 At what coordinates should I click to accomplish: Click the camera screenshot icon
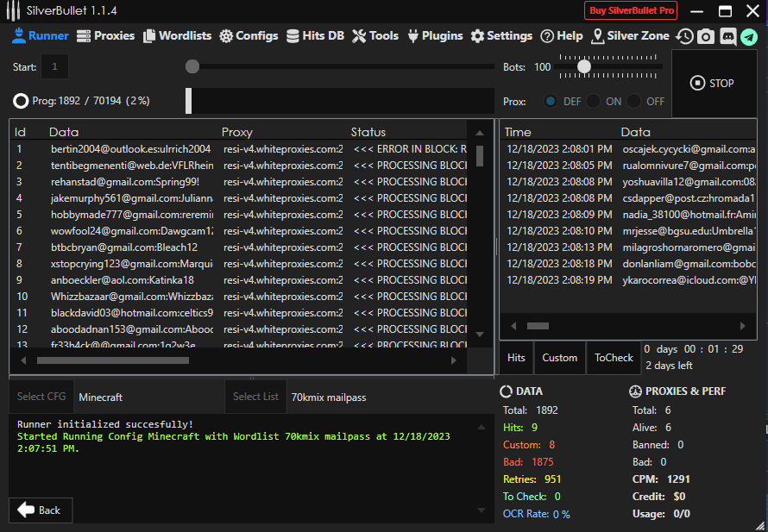pos(706,36)
